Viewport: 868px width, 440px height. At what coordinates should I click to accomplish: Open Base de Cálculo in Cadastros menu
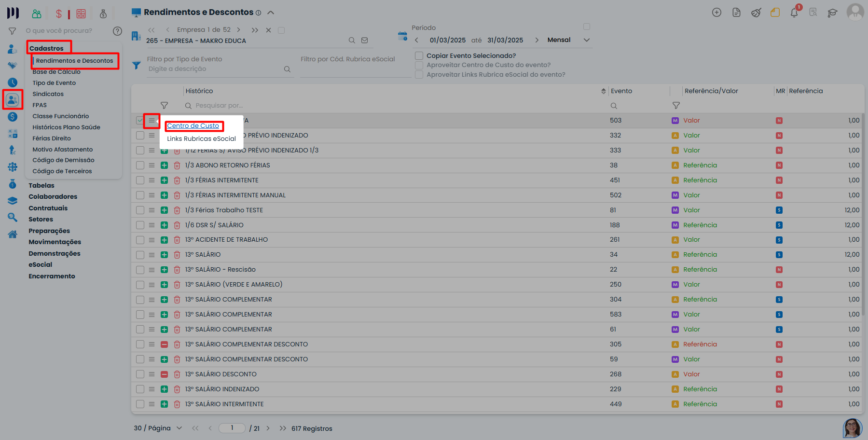pyautogui.click(x=56, y=72)
